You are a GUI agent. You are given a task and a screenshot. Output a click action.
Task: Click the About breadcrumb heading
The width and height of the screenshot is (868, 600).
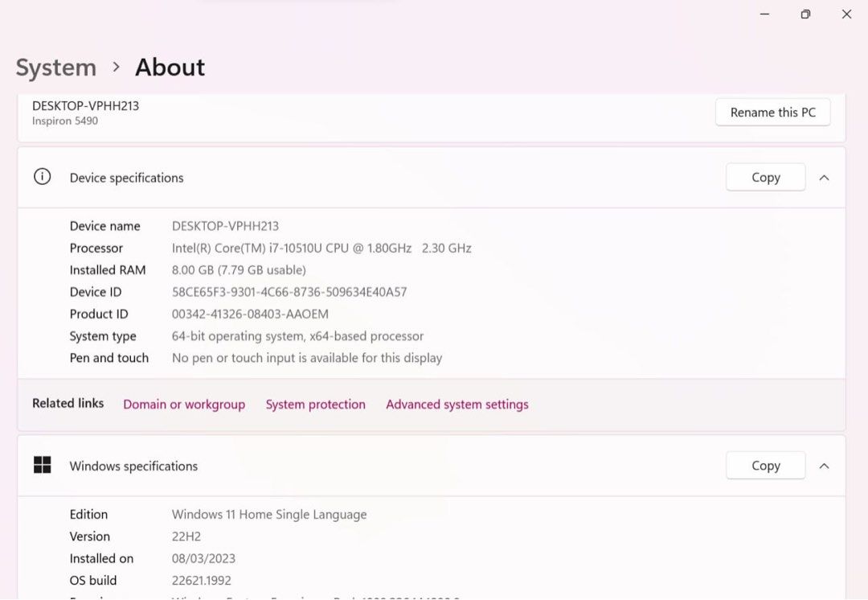click(170, 68)
